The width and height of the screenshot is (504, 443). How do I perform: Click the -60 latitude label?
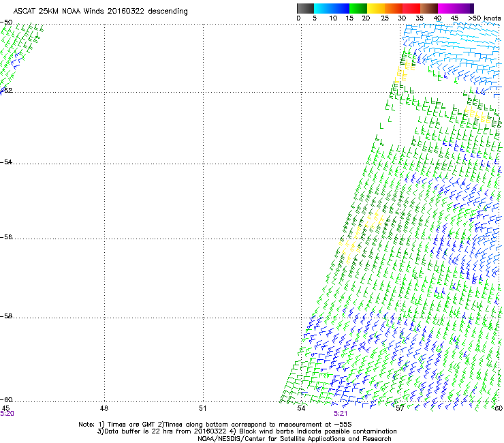point(6,399)
